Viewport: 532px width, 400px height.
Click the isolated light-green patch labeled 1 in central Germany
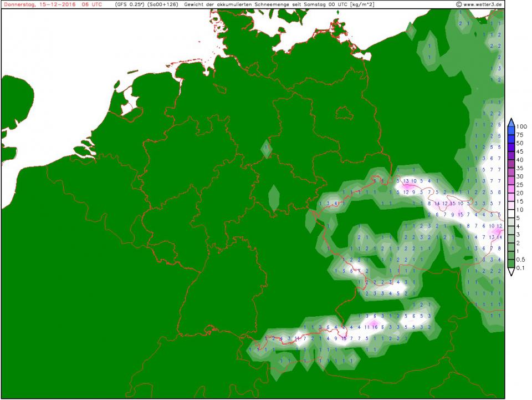(x=267, y=148)
